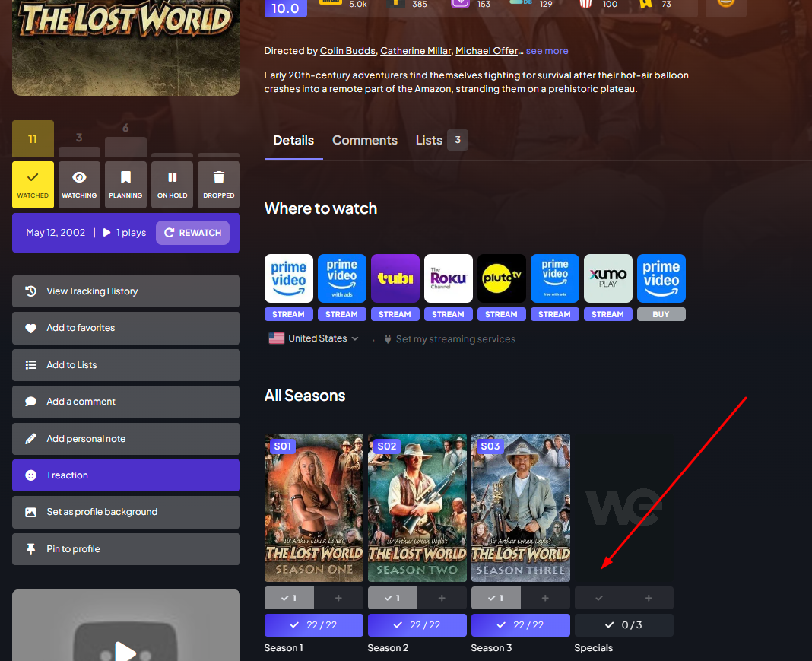The height and width of the screenshot is (661, 812).
Task: Open Prime Video buy option icon
Action: click(661, 278)
